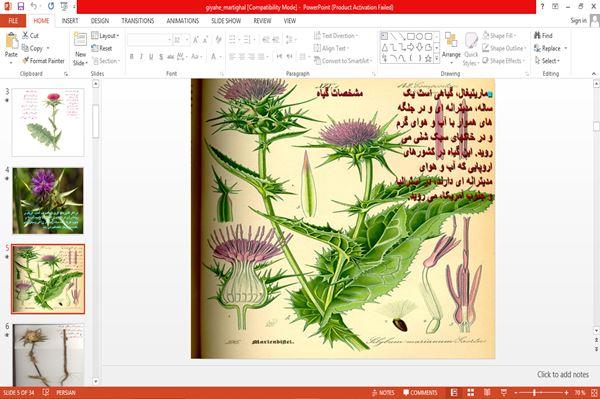The height and width of the screenshot is (399, 600).
Task: Decrease the font size
Action: [x=205, y=40]
